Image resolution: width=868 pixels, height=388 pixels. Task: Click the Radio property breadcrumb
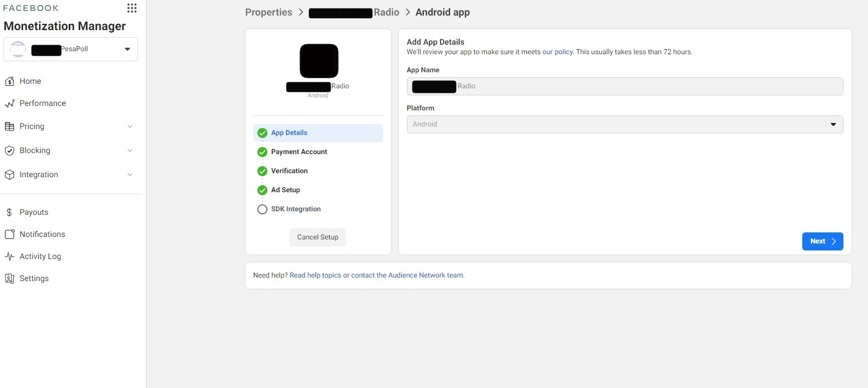354,13
